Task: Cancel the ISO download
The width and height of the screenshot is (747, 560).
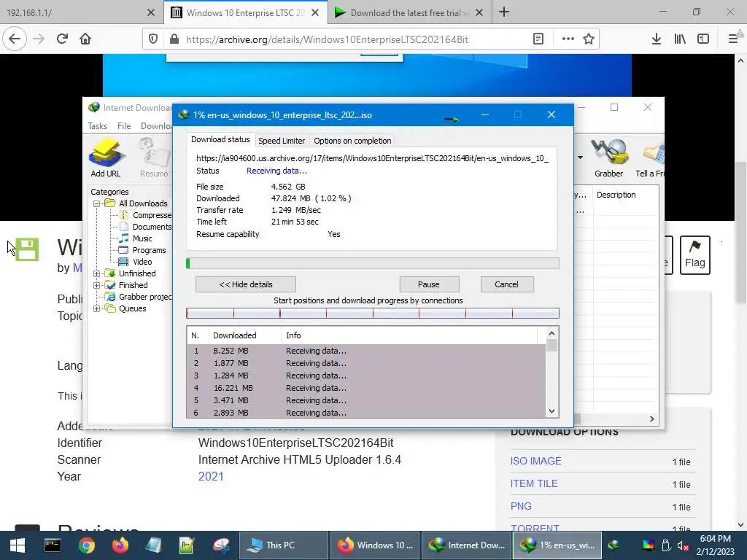Action: pyautogui.click(x=506, y=284)
